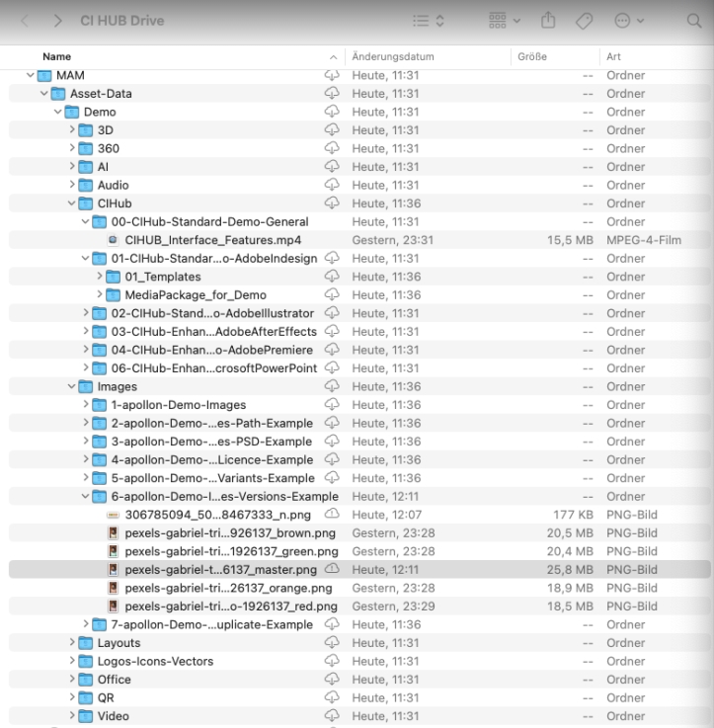Viewport: 714px width, 728px height.
Task: Expand the 360 folder
Action: (x=72, y=148)
